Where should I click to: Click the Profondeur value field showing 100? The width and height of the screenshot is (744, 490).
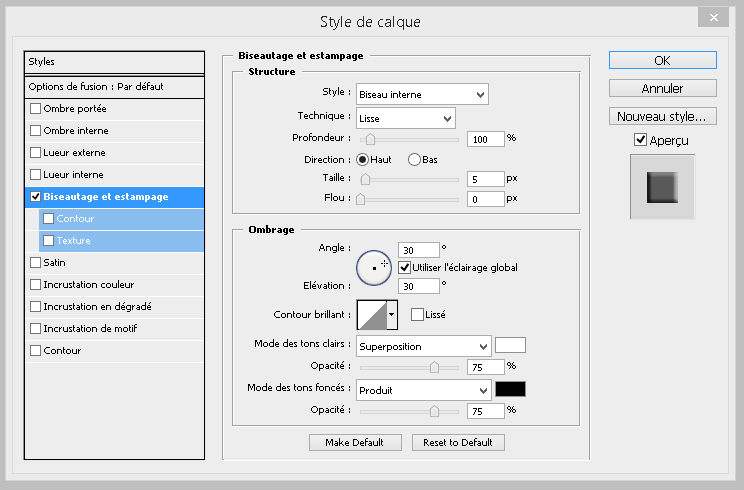pos(485,139)
